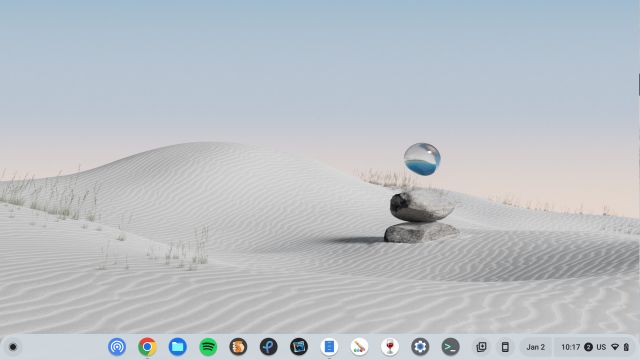Launch the Terminal app from the shelf

pyautogui.click(x=451, y=347)
